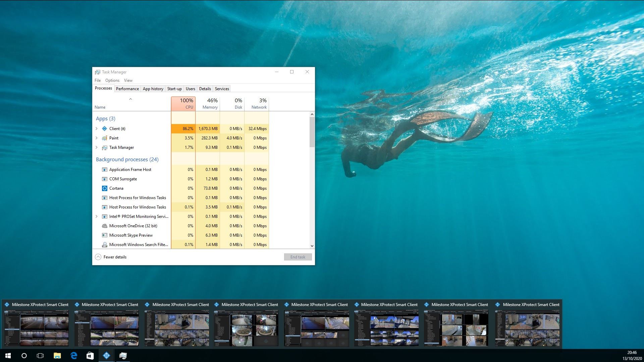Click the Task Manager restore-down icon
This screenshot has height=362, width=644.
coord(291,72)
